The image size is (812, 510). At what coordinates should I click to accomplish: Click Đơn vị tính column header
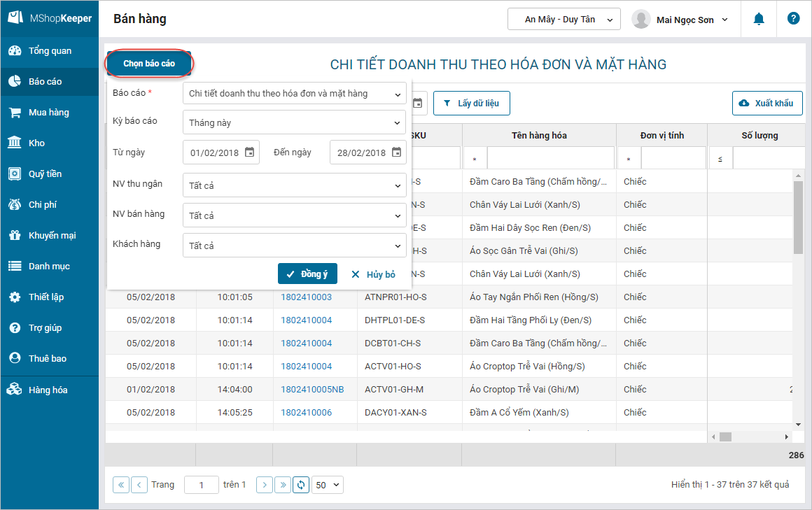(x=661, y=135)
